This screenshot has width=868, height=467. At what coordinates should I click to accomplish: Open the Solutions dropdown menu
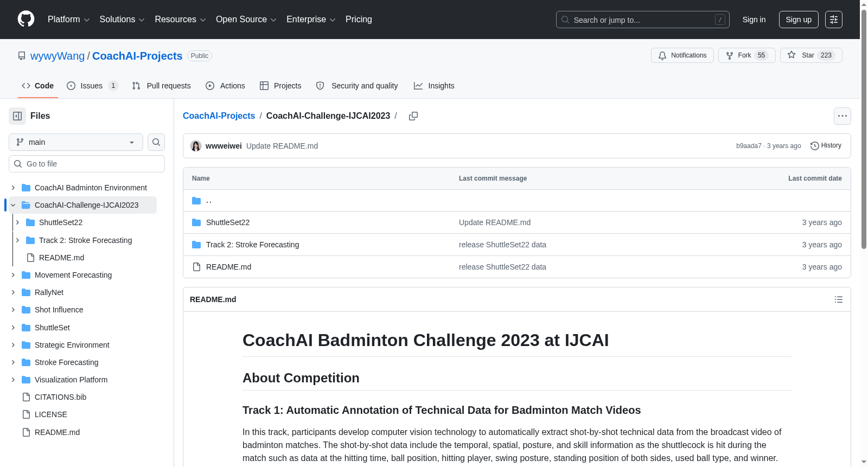122,20
